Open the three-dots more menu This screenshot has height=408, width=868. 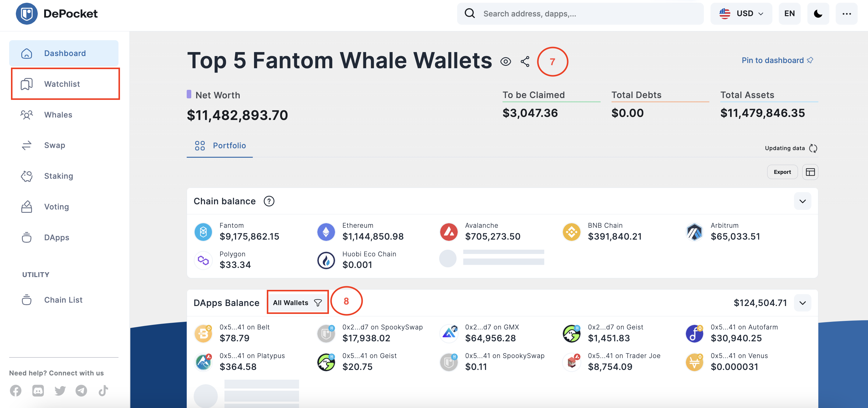point(846,13)
